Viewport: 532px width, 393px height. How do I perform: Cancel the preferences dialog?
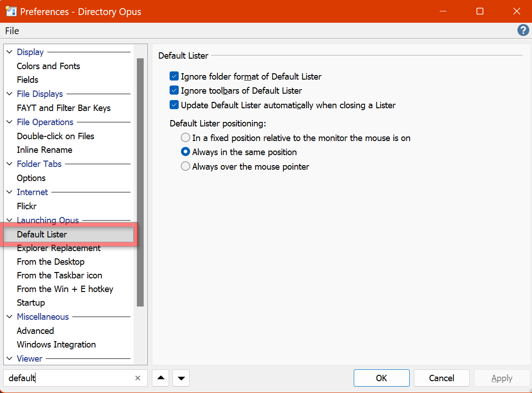442,378
